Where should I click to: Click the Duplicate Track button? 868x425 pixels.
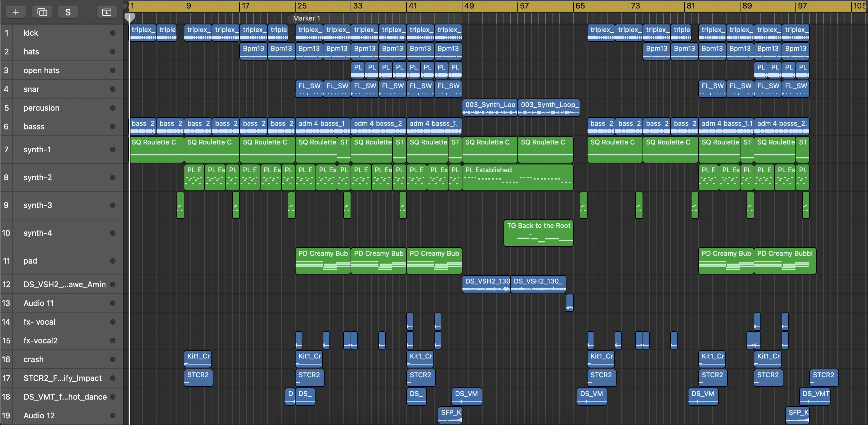pos(42,12)
